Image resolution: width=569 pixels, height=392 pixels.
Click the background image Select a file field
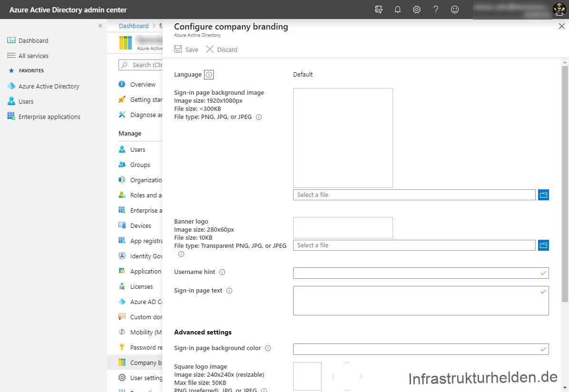[x=414, y=195]
